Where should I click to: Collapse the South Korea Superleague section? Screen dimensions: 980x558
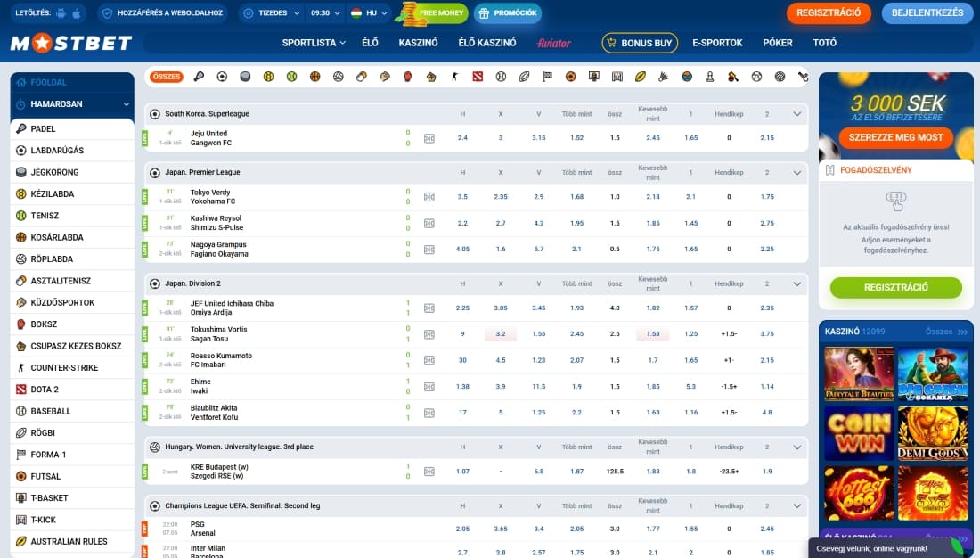[796, 114]
